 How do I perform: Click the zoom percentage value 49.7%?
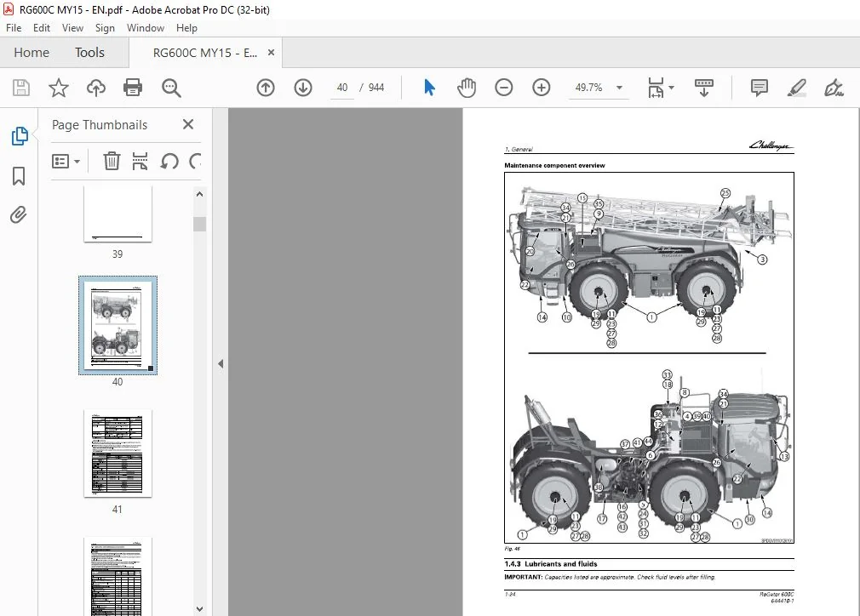pyautogui.click(x=588, y=88)
